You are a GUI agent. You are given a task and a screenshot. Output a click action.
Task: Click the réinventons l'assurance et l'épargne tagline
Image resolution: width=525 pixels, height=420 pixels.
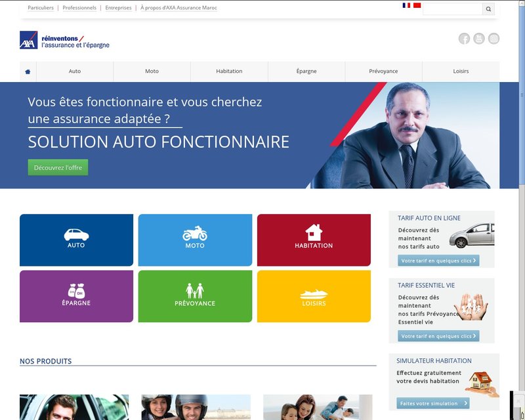tap(75, 42)
